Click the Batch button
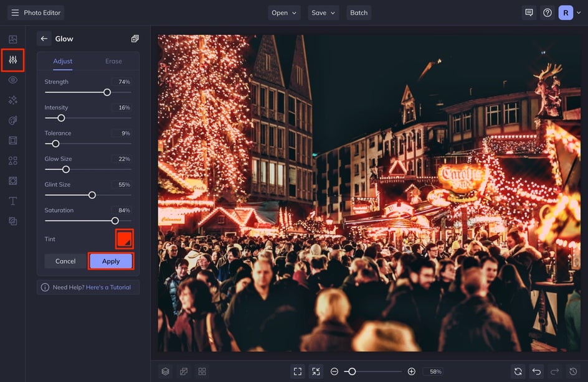 (359, 12)
